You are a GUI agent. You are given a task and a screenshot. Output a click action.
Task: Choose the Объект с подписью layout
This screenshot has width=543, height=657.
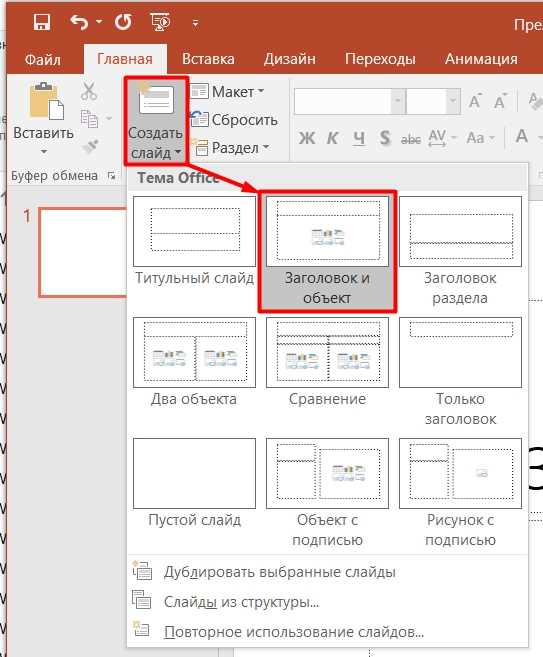click(x=327, y=493)
